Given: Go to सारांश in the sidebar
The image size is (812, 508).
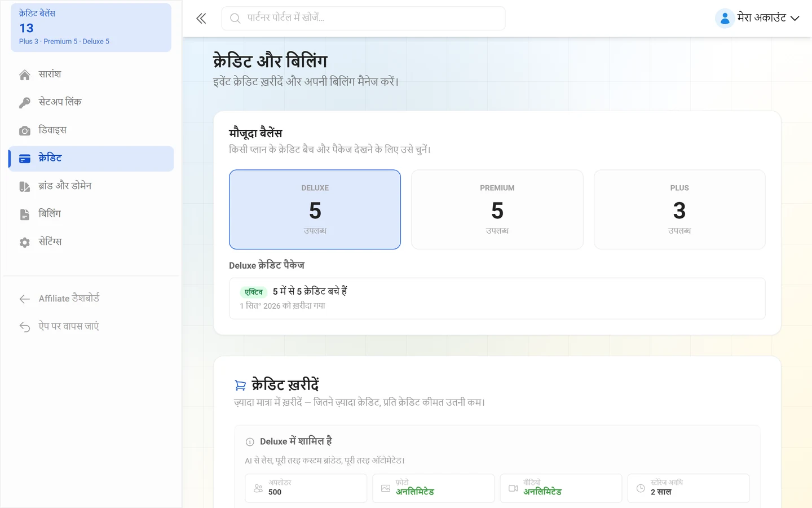Looking at the screenshot, I should tap(91, 75).
